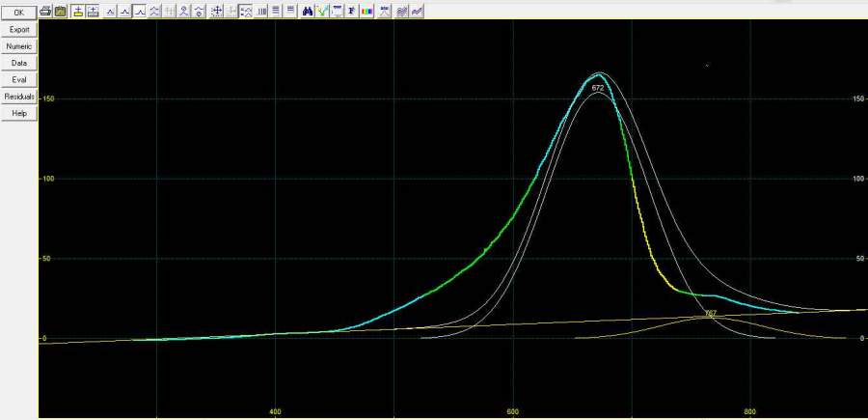868x420 pixels.
Task: Click the bold F font icon
Action: point(351,11)
